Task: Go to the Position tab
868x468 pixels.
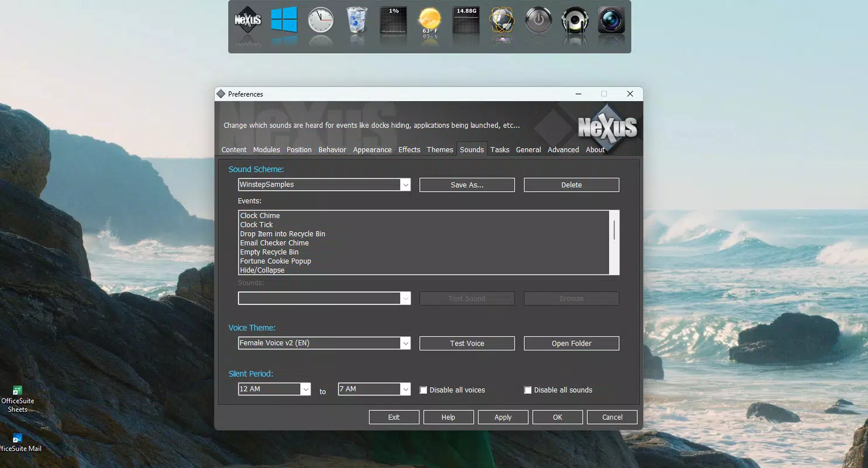Action: 299,150
